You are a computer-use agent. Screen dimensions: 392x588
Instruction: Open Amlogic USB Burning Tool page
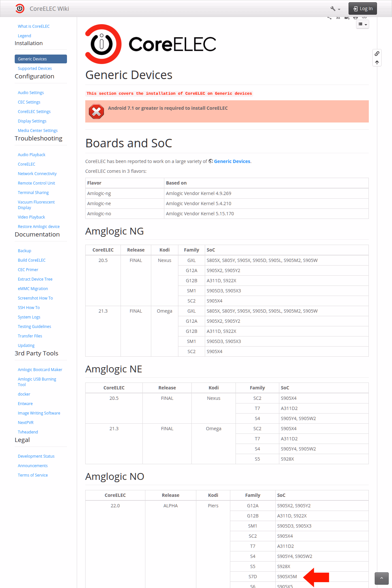click(x=37, y=382)
